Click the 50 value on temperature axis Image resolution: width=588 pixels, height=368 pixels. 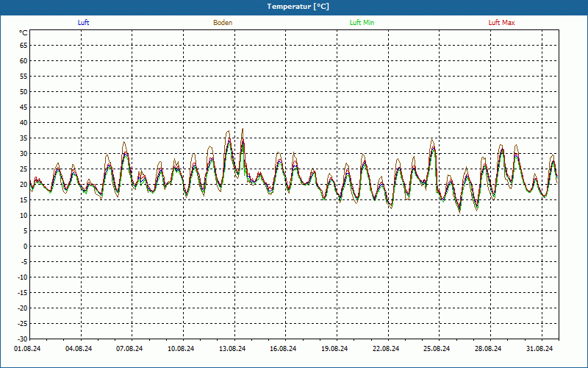coord(24,91)
